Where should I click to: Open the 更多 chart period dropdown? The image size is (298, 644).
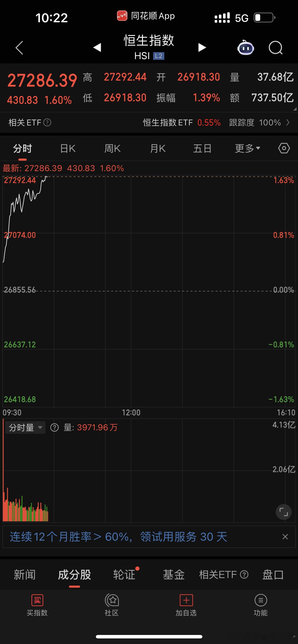(x=247, y=149)
